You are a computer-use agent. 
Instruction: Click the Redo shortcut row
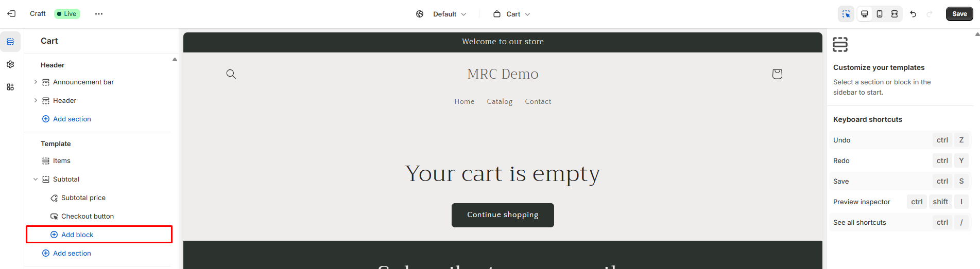click(x=900, y=160)
